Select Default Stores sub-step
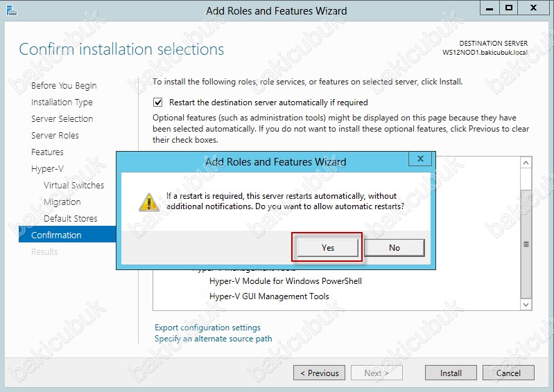This screenshot has width=554, height=392. coord(70,218)
